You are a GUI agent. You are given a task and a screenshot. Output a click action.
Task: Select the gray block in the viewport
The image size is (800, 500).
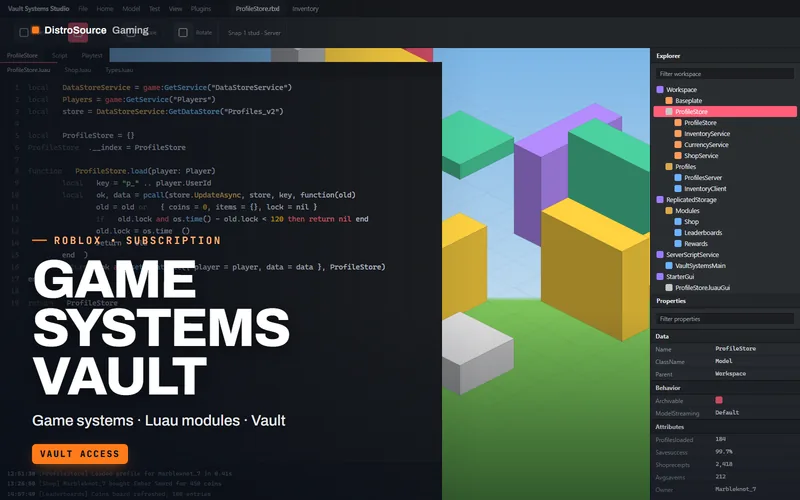click(477, 355)
